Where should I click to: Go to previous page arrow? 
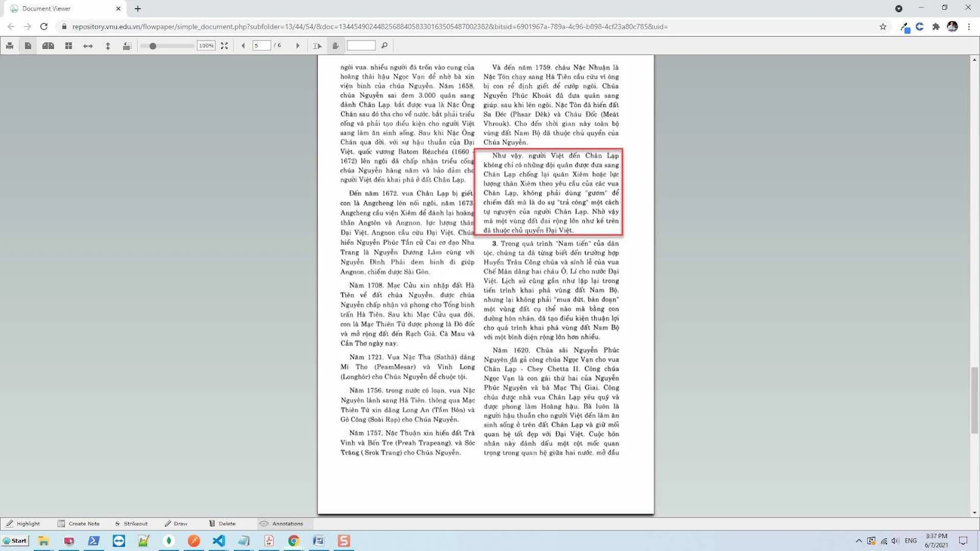pos(243,46)
